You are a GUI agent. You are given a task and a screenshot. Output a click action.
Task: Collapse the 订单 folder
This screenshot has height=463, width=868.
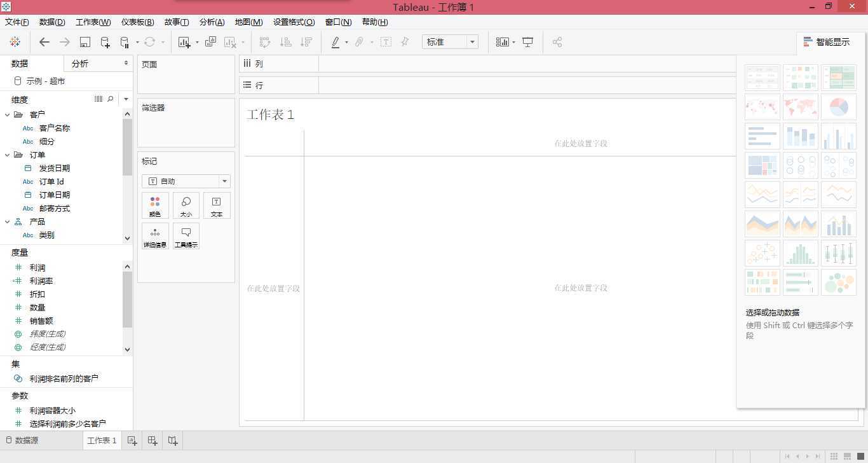pos(8,155)
